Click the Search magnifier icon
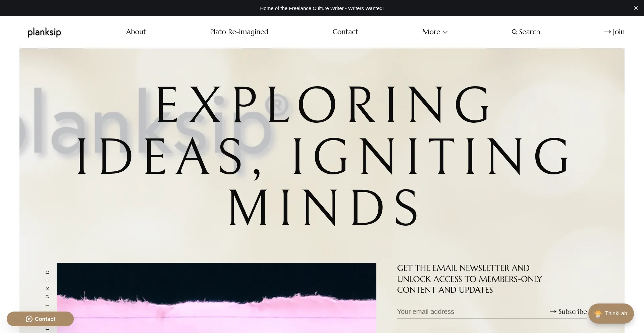 tap(514, 32)
